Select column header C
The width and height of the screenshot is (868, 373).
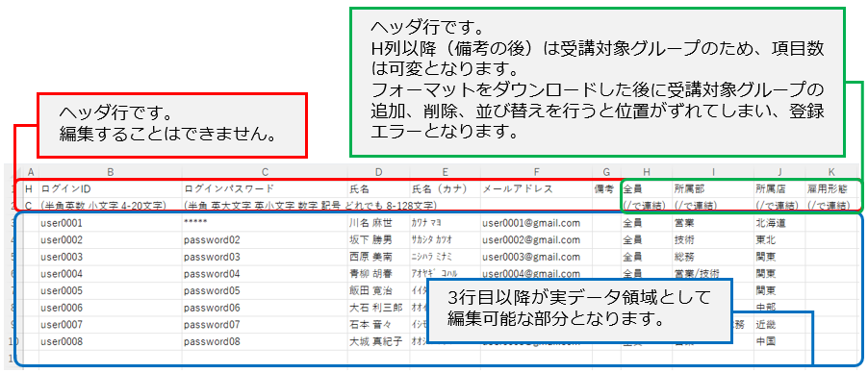click(265, 172)
